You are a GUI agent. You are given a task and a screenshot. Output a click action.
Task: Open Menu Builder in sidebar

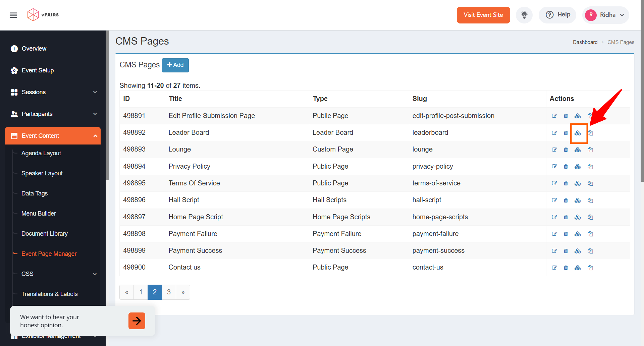pos(39,214)
